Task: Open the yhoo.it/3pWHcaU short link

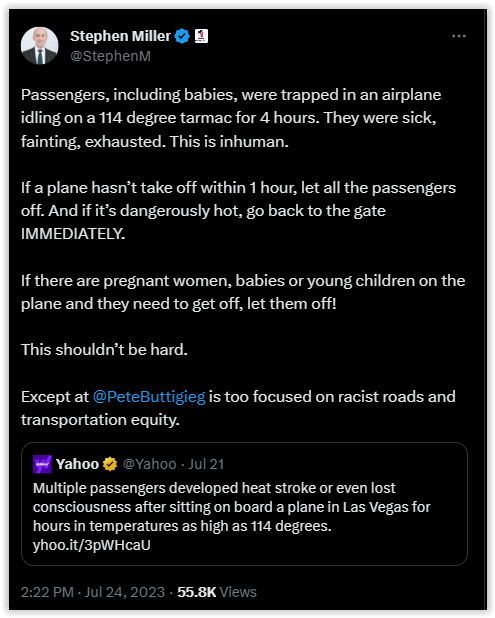Action: 91,545
